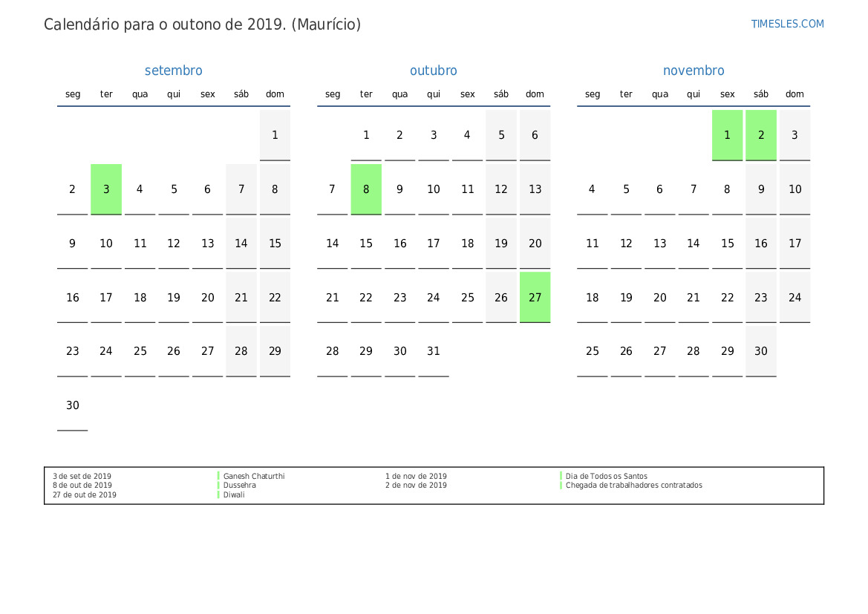Select September 1 Sunday cell
868x614 pixels.
coord(275,135)
